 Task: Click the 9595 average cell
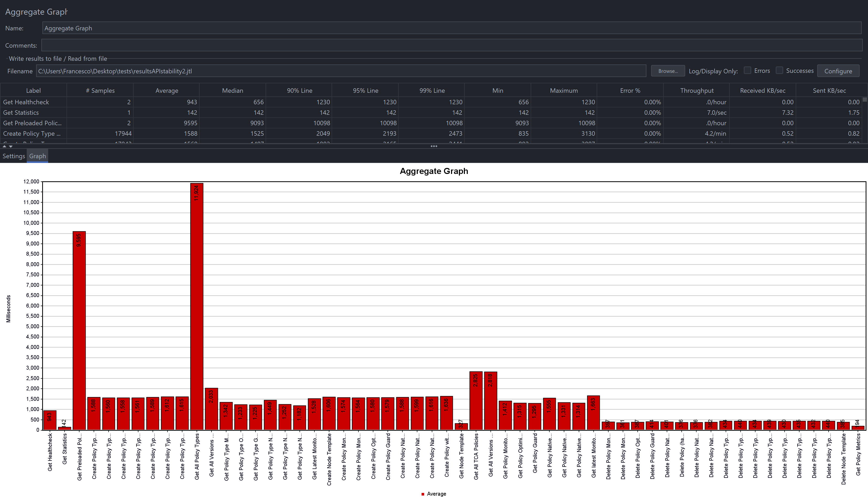click(166, 123)
